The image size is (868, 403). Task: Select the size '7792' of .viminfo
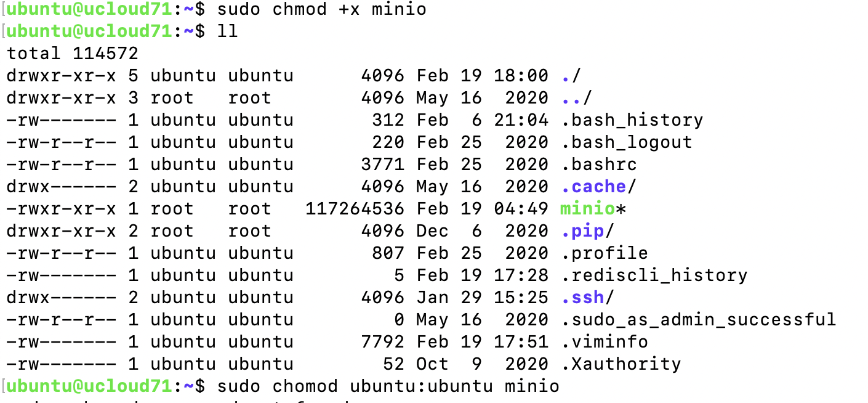382,342
